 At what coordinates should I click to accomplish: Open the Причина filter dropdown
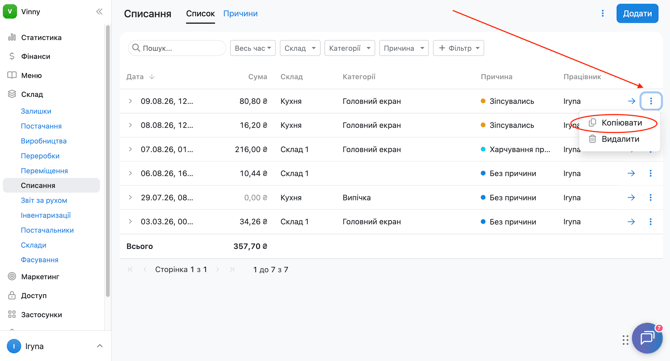tap(404, 48)
